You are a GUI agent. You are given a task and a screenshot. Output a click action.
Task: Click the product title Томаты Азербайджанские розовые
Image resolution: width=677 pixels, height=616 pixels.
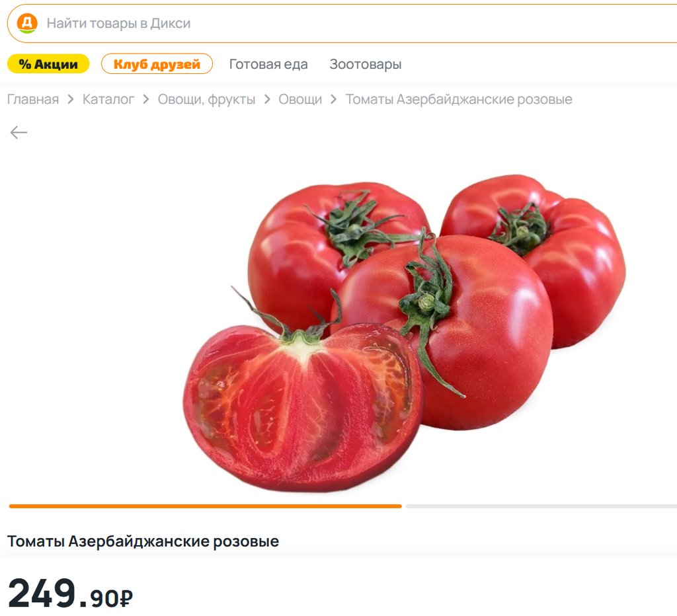pyautogui.click(x=143, y=541)
